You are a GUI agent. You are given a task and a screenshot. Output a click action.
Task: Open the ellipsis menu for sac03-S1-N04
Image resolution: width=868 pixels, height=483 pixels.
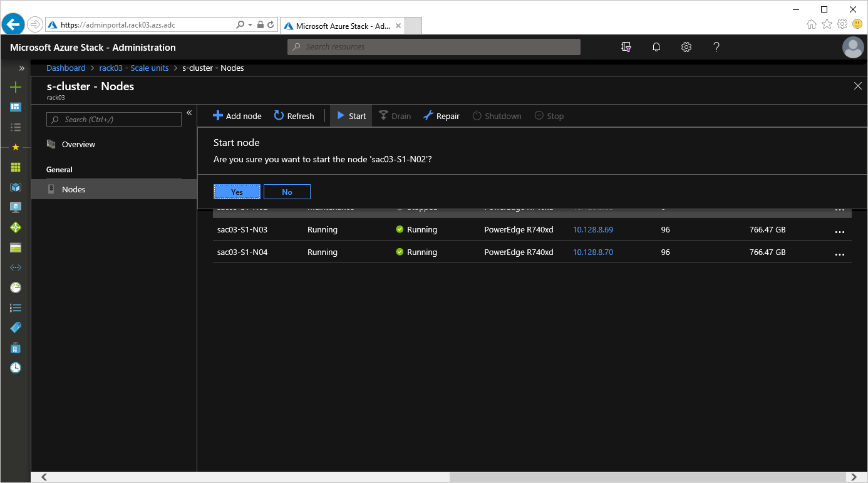point(840,254)
